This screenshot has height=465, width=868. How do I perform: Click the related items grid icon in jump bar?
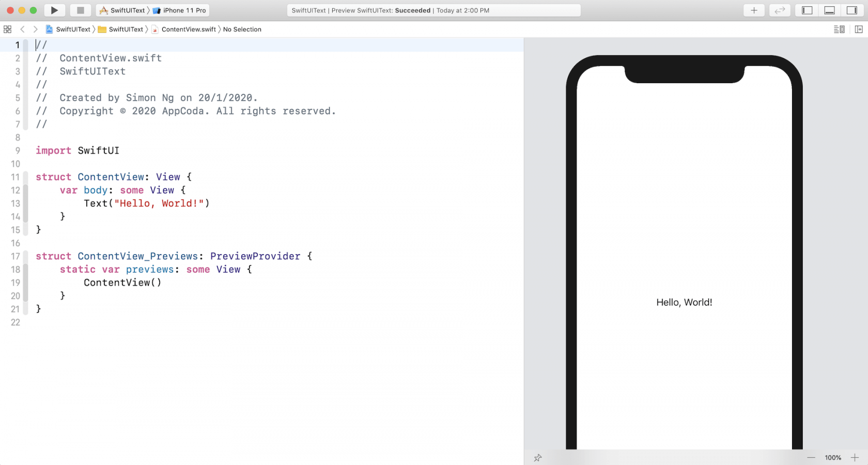coord(7,29)
